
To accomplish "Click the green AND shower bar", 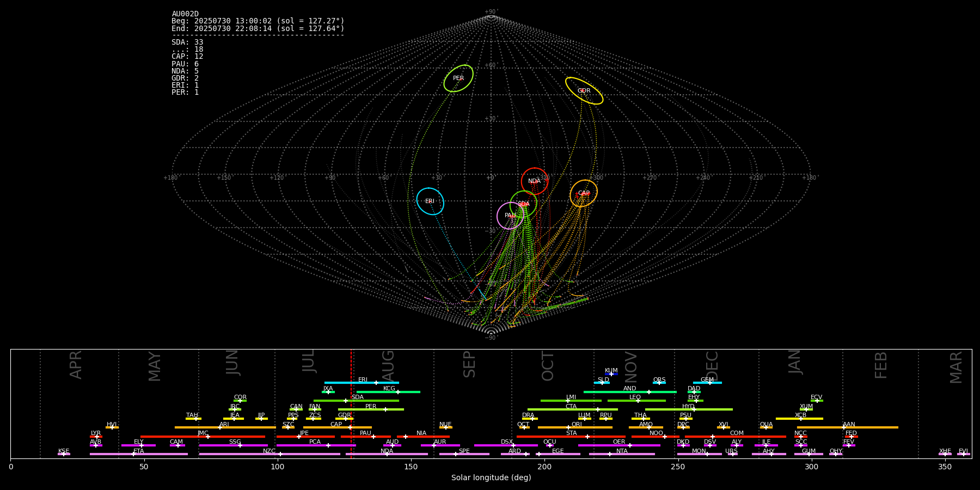I will click(630, 392).
